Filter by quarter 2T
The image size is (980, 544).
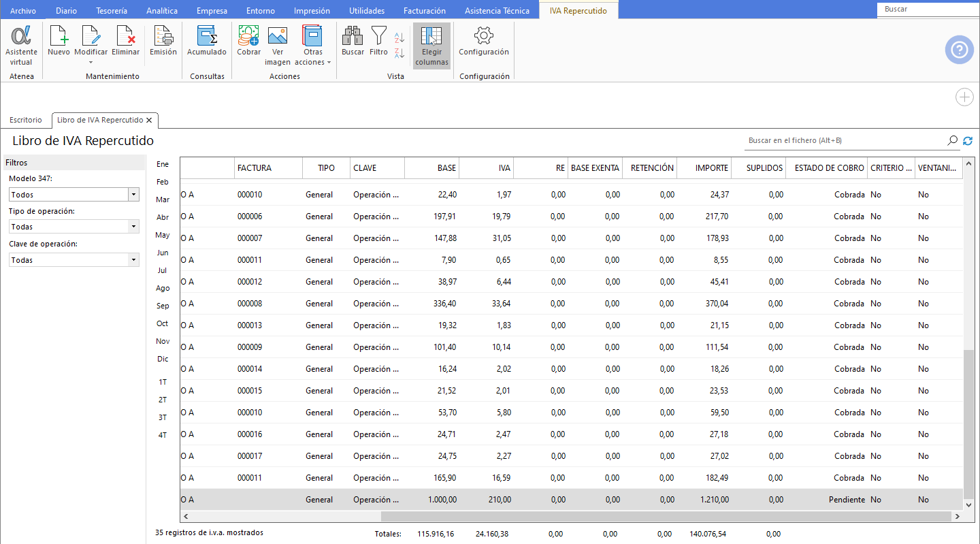tap(163, 400)
